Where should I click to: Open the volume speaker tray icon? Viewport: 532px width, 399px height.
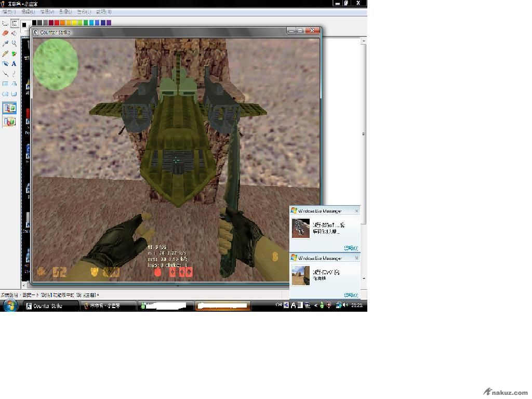345,305
